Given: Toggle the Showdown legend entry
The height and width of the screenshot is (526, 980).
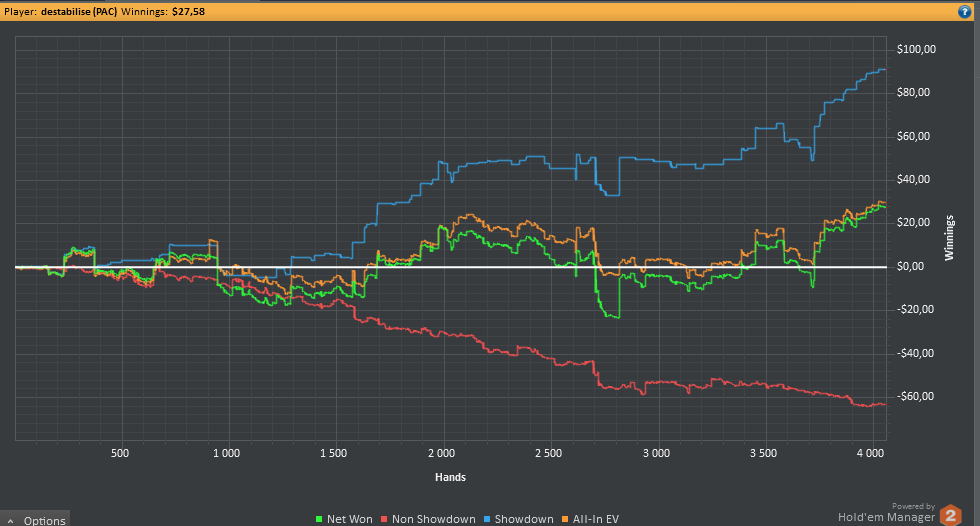Looking at the screenshot, I should coord(519,519).
